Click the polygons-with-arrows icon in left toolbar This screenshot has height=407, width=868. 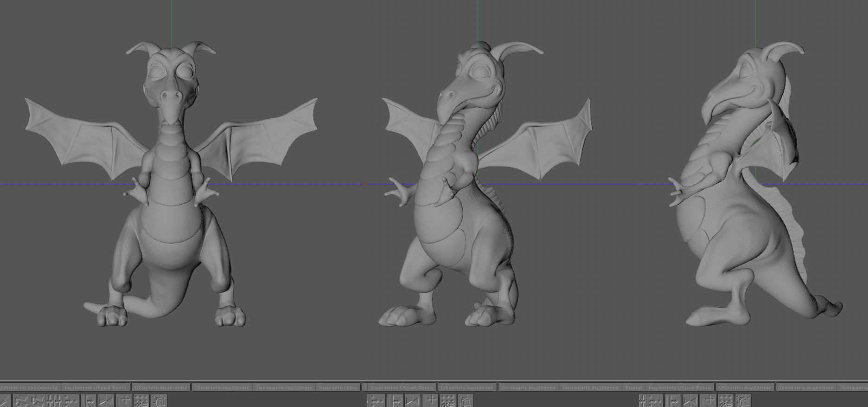(x=21, y=401)
